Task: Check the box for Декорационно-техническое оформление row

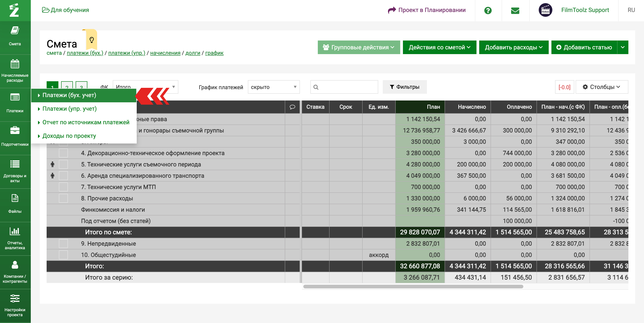Action: (63, 153)
